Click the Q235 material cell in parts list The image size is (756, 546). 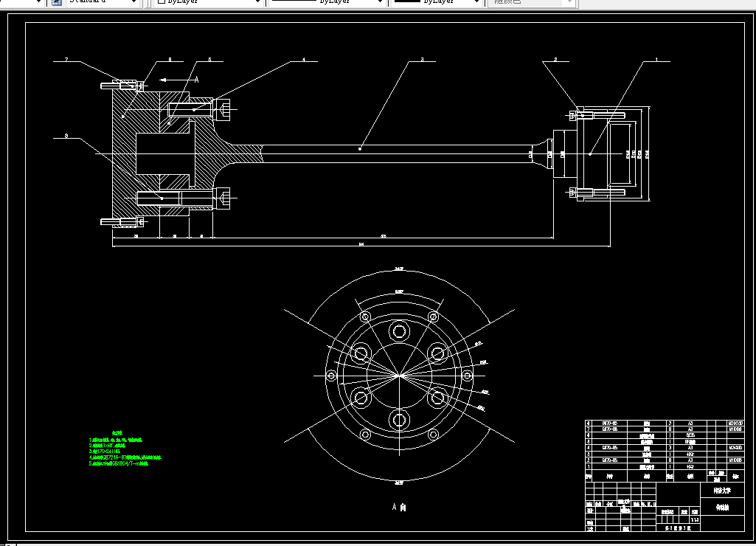pyautogui.click(x=690, y=435)
